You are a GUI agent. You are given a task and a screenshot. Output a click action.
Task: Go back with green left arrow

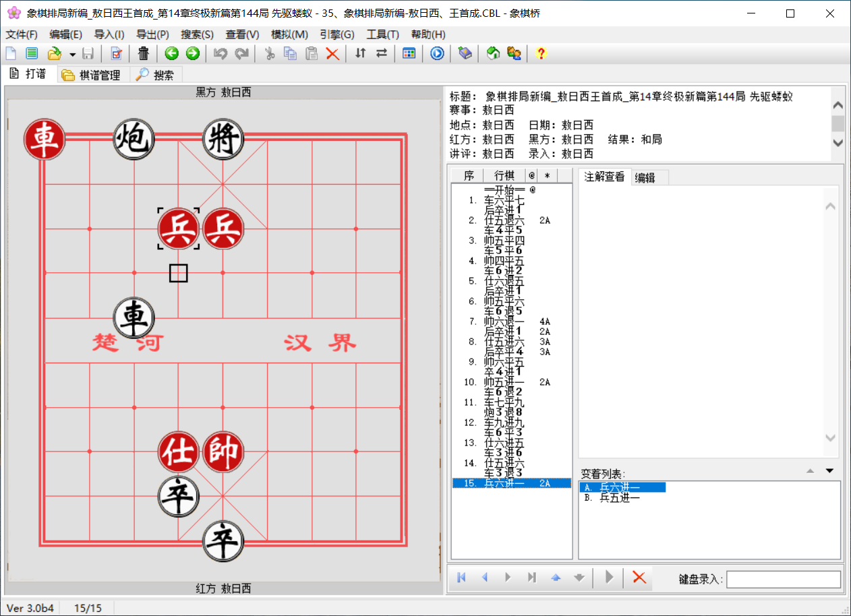172,54
